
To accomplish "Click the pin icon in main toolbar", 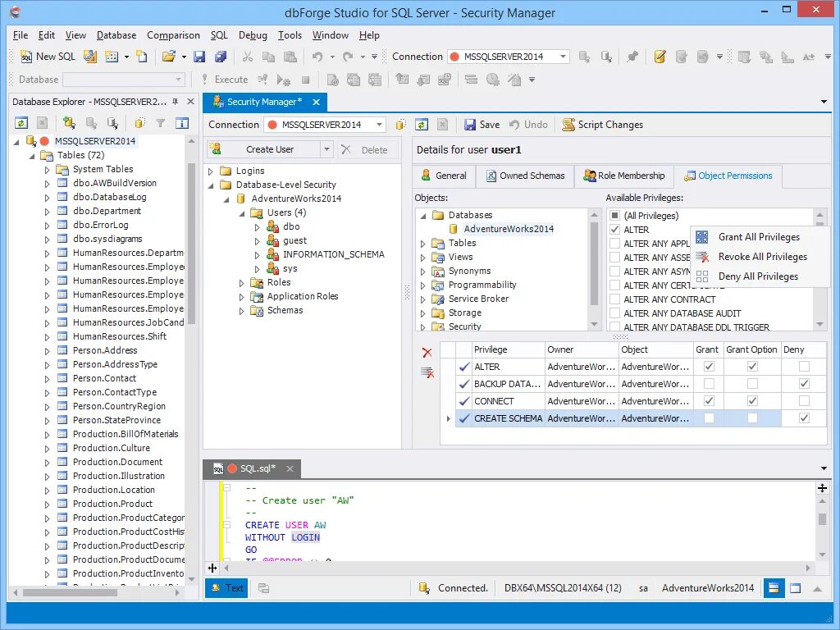I will point(632,57).
